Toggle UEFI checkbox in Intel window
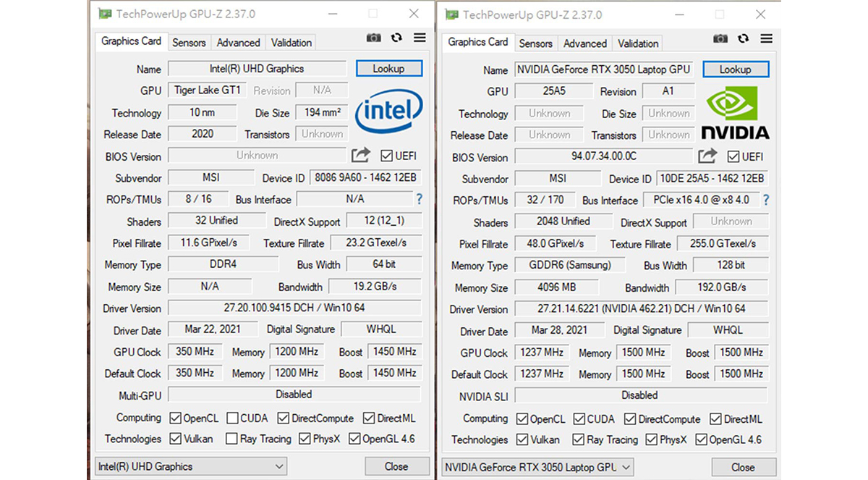Viewport: 868px width, 480px height. coord(386,156)
